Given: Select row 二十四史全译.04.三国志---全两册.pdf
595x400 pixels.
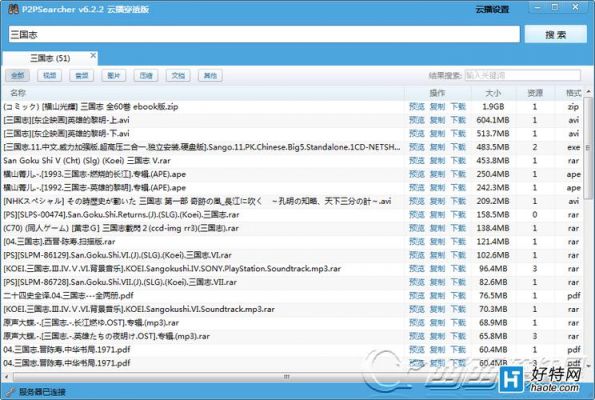Looking at the screenshot, I should [292, 296].
